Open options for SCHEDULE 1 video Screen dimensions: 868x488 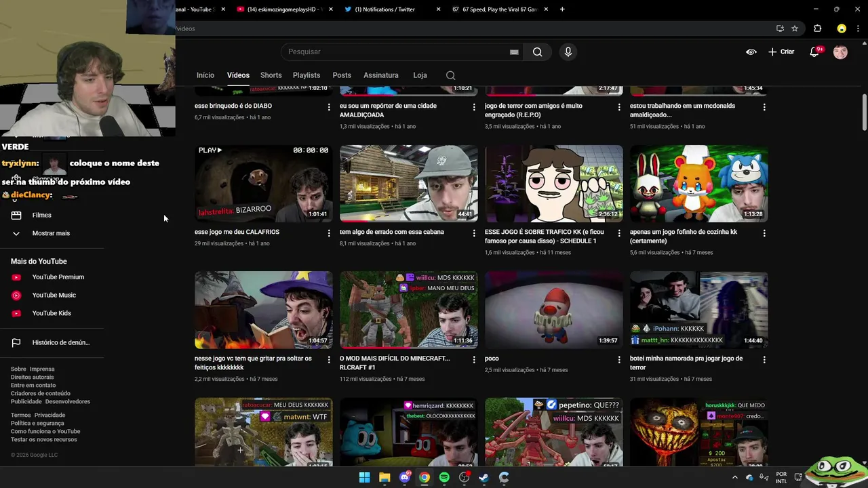(619, 233)
